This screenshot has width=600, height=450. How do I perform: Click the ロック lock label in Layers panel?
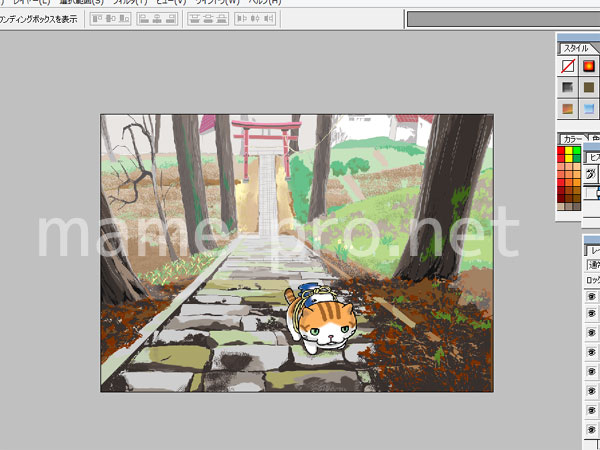point(593,280)
